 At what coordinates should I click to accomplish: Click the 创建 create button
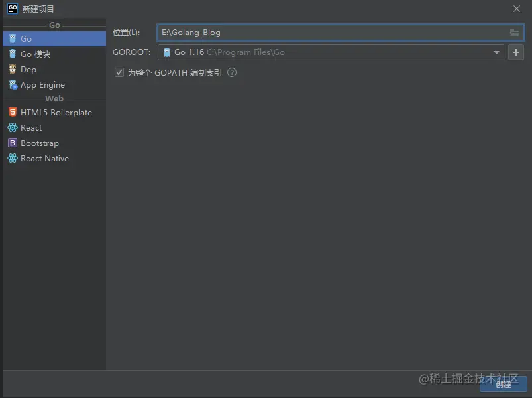503,384
